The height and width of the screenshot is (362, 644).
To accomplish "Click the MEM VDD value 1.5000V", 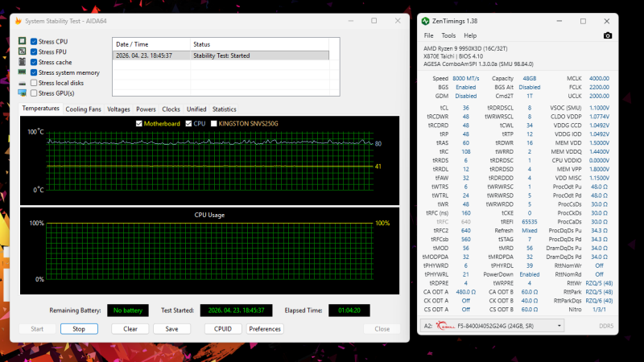I will pyautogui.click(x=599, y=143).
